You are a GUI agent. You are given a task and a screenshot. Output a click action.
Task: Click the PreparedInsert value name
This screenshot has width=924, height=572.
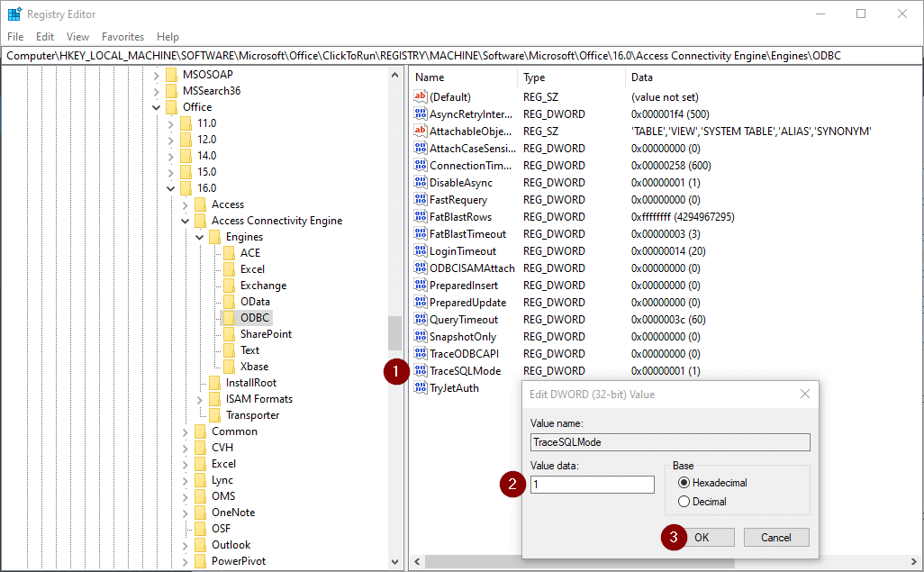(464, 286)
